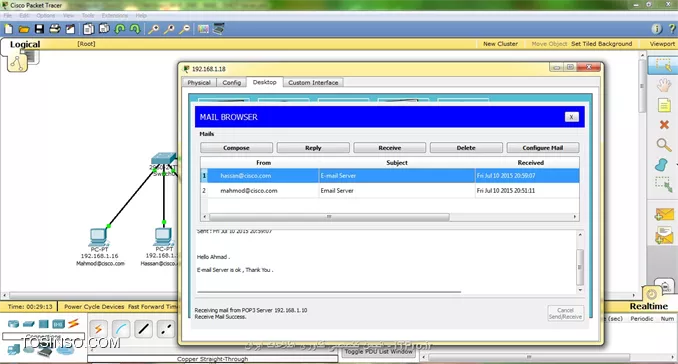
Task: Select mail from mahmod@cisco.com
Action: pos(390,191)
